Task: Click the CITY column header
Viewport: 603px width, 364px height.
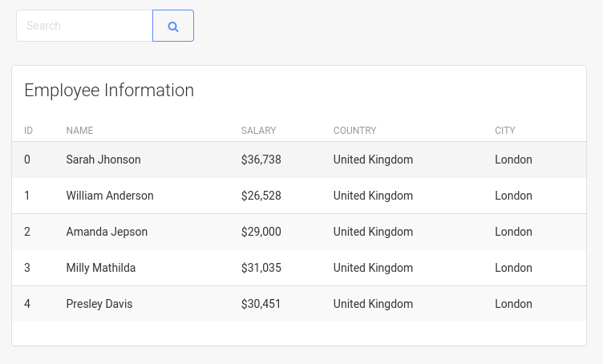Action: click(x=505, y=131)
